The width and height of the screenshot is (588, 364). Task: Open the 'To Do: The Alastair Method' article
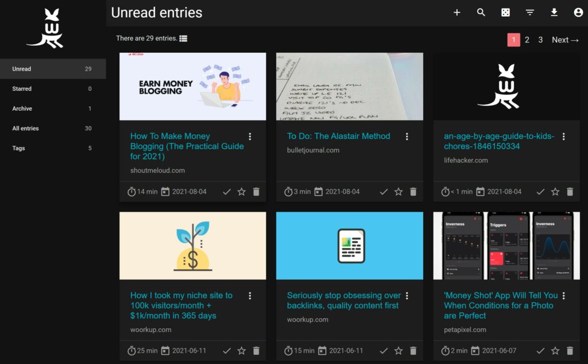click(x=338, y=136)
